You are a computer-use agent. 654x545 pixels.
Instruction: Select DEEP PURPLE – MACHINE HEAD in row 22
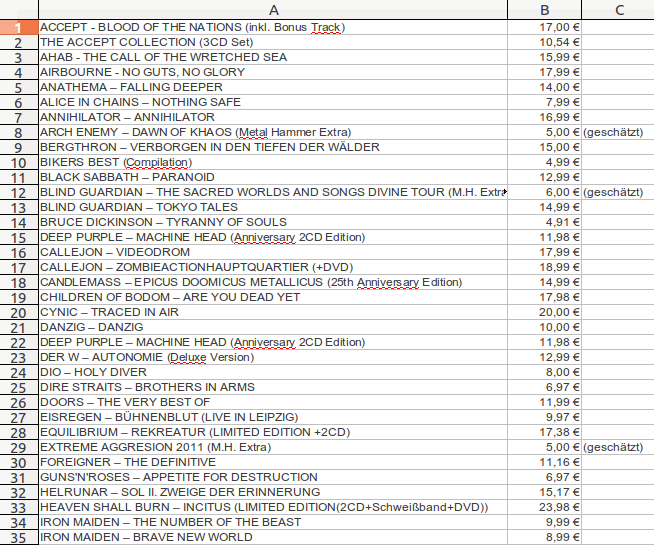(273, 343)
